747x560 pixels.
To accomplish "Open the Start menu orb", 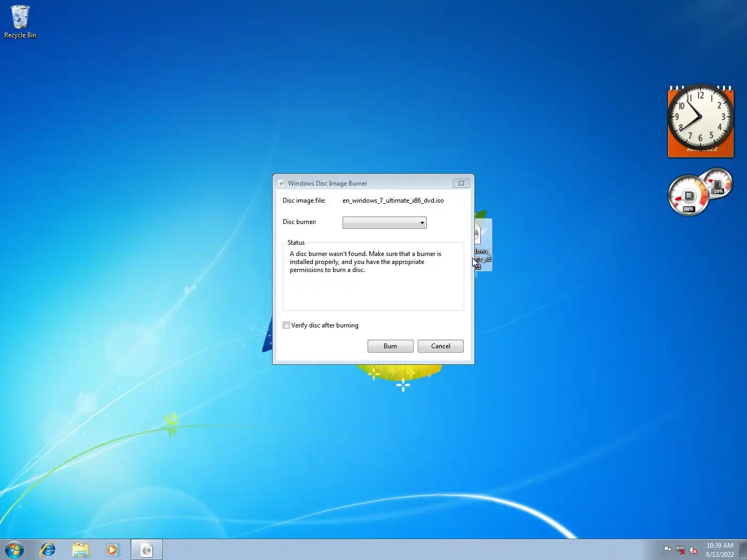I will (x=14, y=549).
